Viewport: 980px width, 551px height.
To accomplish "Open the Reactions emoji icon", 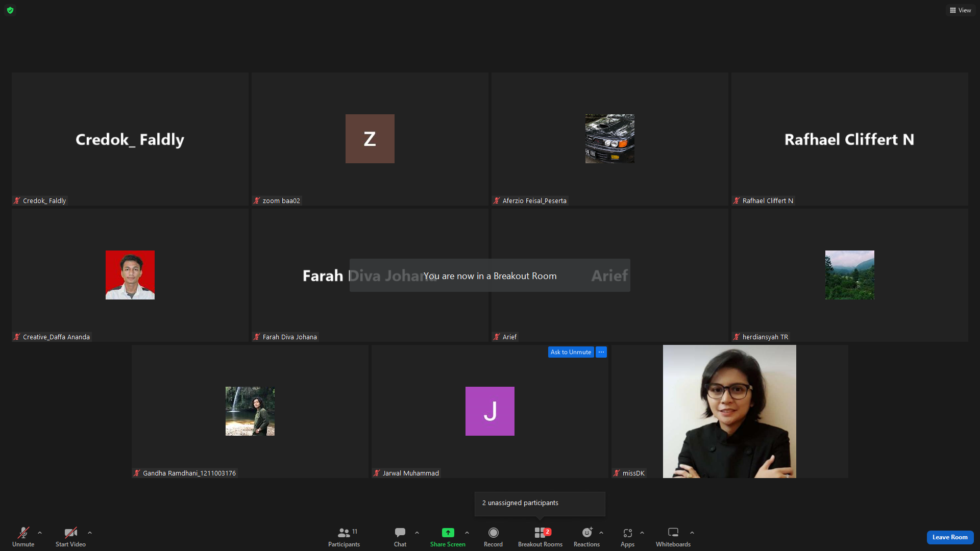I will (x=587, y=533).
